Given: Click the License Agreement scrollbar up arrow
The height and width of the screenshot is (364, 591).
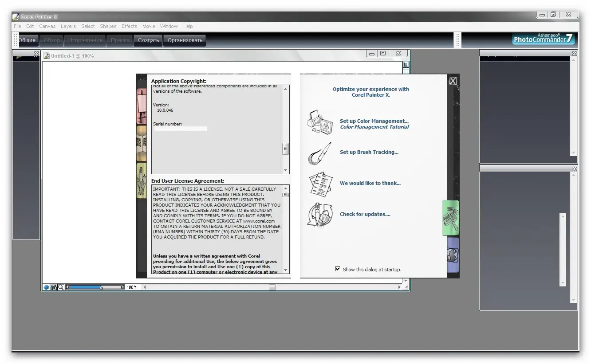Looking at the screenshot, I should [286, 188].
